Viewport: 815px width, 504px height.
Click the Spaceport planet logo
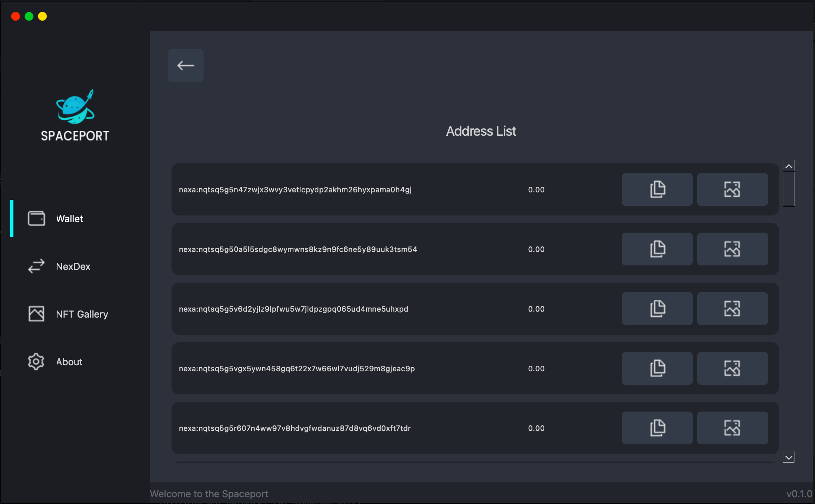tap(75, 107)
